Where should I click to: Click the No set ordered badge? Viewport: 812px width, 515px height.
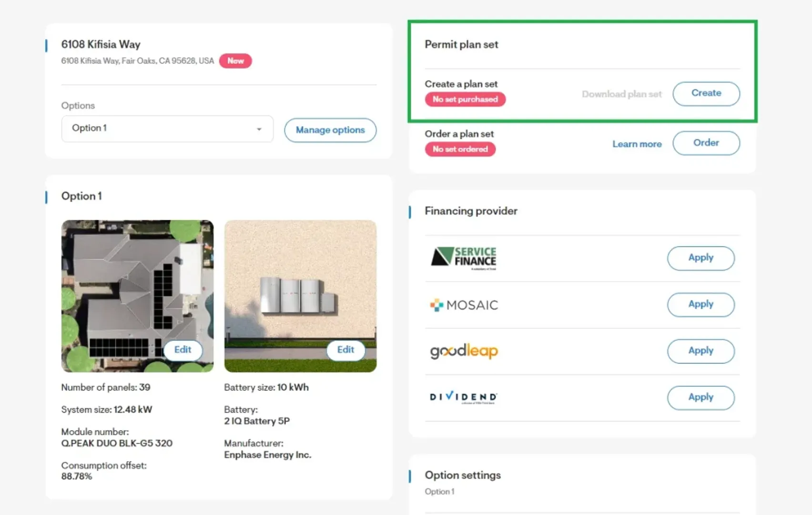(x=460, y=149)
